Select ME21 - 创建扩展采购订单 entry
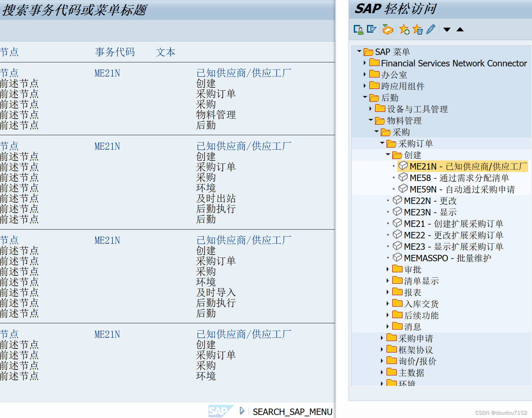The width and height of the screenshot is (532, 418). click(x=453, y=223)
